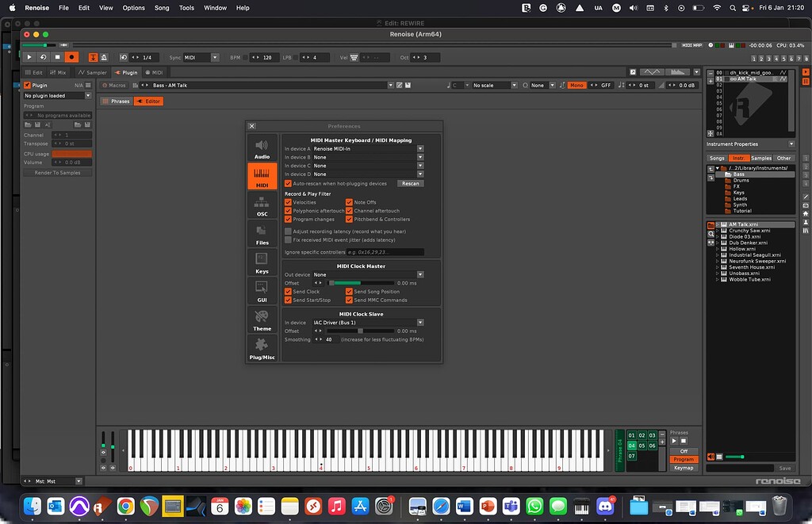Select the Samples tab in disk browser
Screen dimensions: 812x524
[760, 158]
